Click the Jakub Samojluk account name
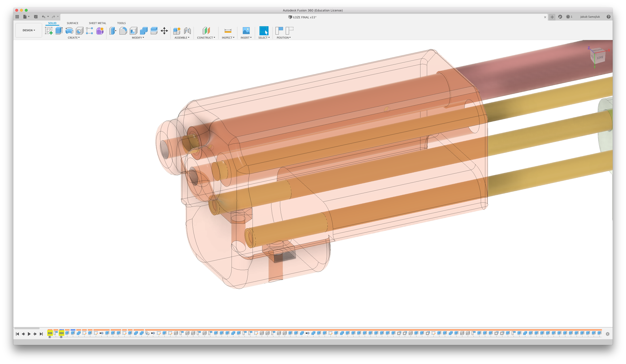Image resolution: width=626 pixels, height=364 pixels. [x=590, y=17]
